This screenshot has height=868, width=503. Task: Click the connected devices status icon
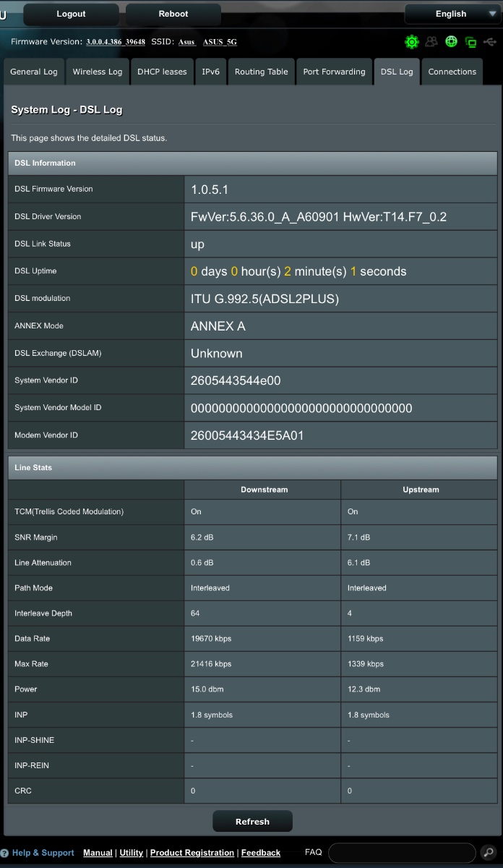pos(471,43)
